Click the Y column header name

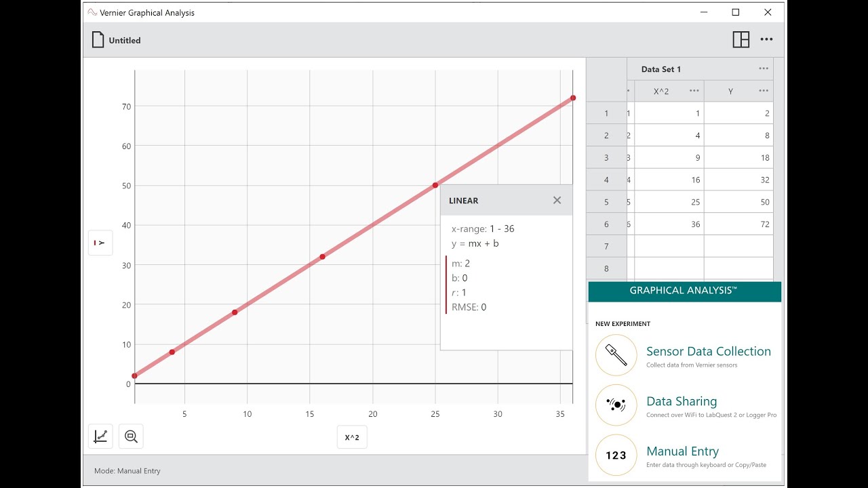tap(730, 91)
